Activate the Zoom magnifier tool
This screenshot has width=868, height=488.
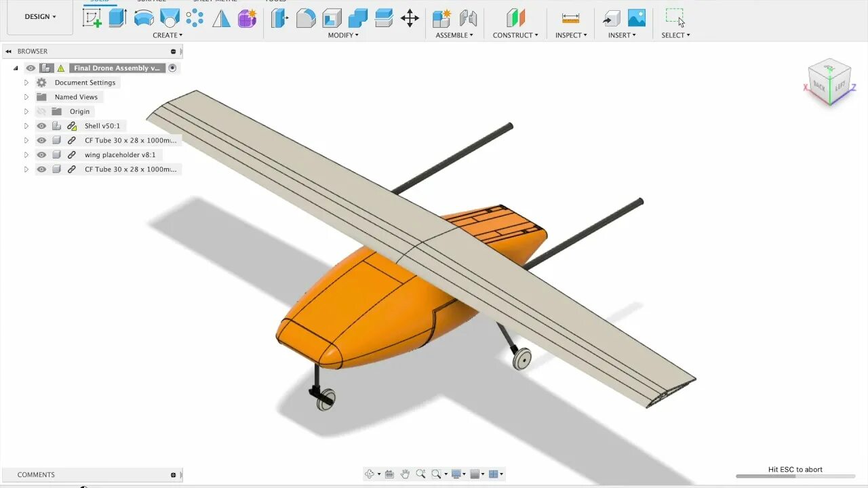(420, 474)
